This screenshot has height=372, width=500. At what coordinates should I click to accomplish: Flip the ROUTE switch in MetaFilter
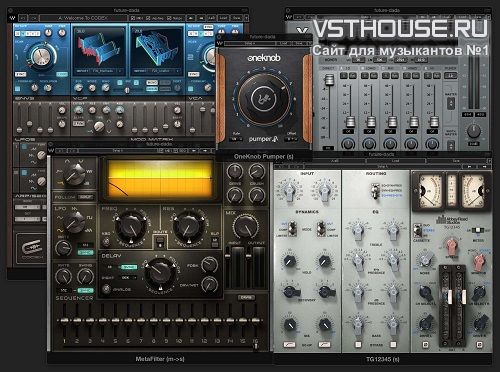coord(160,242)
